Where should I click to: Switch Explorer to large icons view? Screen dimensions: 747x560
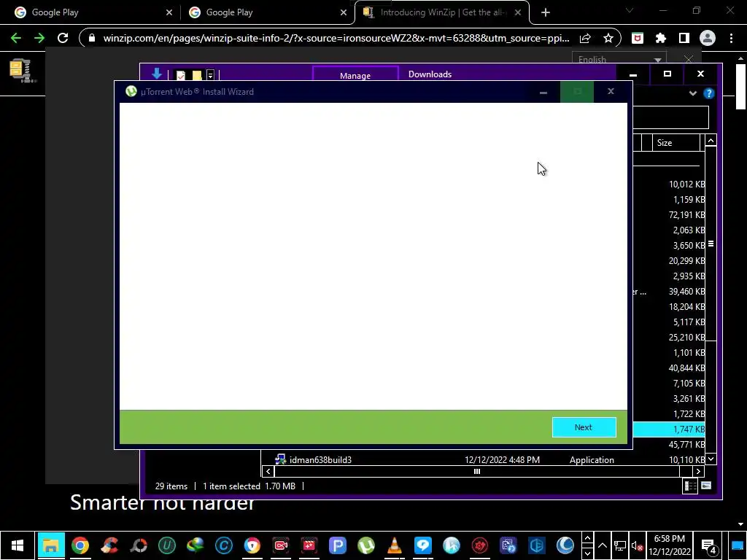[x=706, y=486]
